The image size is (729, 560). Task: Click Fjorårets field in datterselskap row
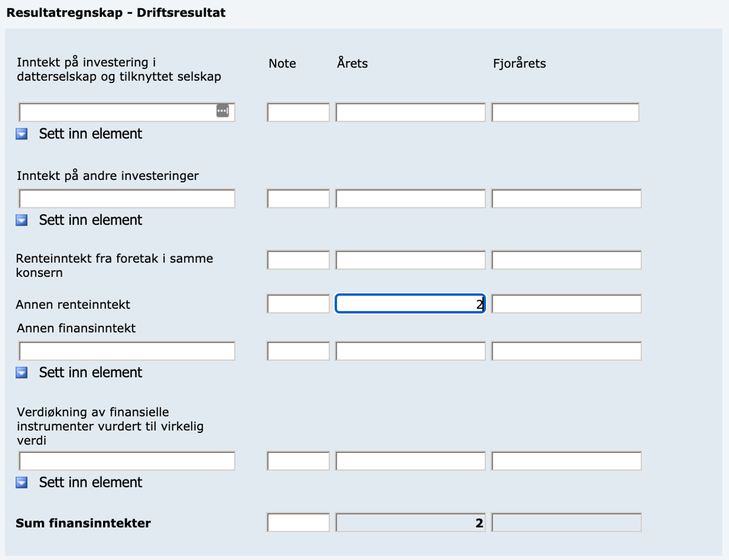566,112
